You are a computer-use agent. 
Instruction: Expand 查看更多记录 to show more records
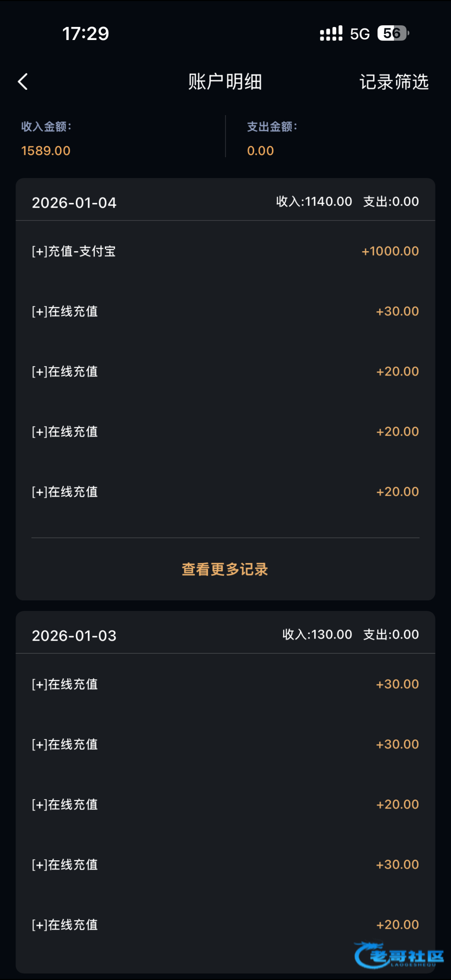tap(225, 569)
